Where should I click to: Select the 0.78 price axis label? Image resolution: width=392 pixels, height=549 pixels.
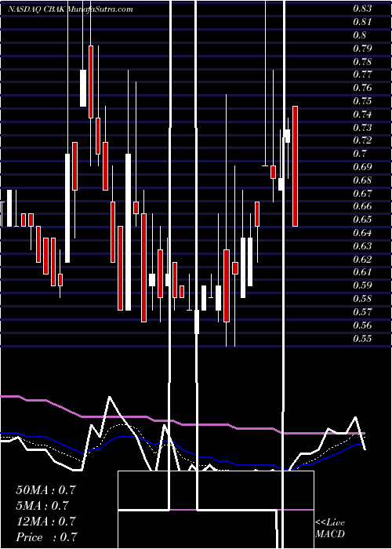click(362, 62)
